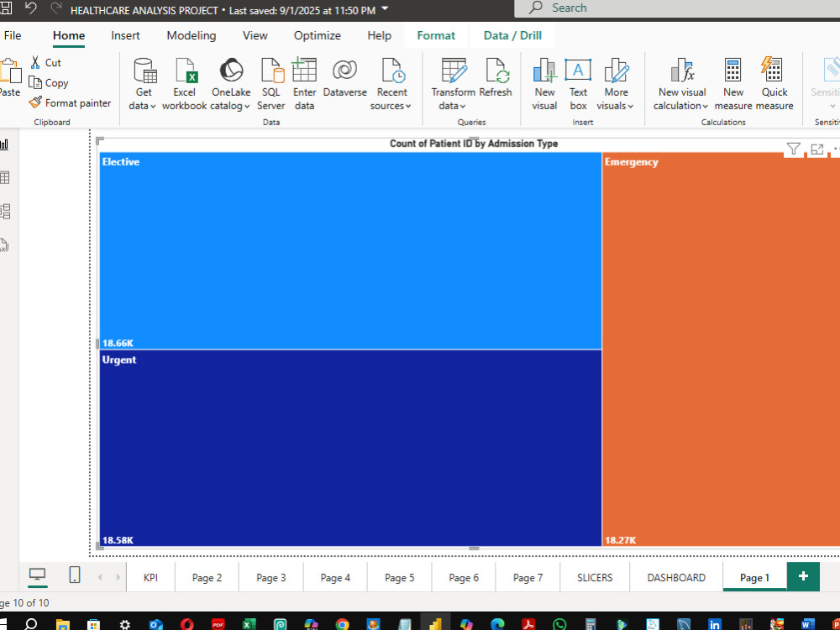Select the Urgent treemap tile
This screenshot has height=630, width=840.
(x=350, y=448)
